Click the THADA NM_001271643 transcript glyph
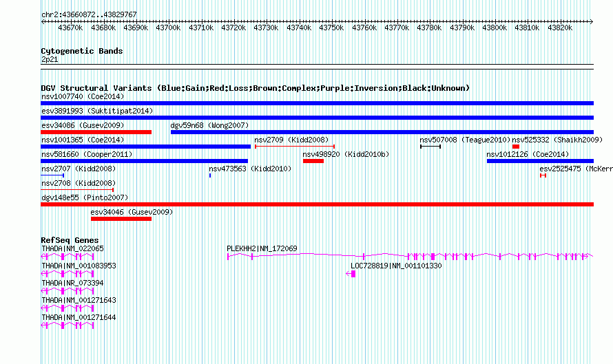This screenshot has height=364, width=613. [x=67, y=308]
